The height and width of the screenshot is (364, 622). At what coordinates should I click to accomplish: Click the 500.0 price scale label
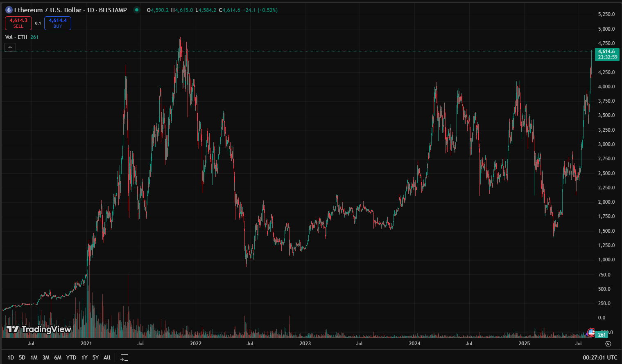(604, 289)
